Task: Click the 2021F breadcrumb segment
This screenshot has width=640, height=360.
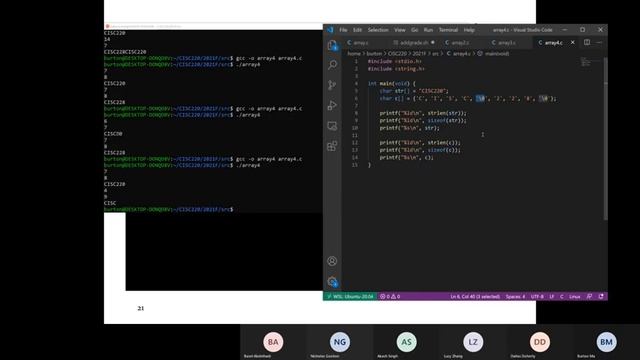Action: pyautogui.click(x=419, y=53)
